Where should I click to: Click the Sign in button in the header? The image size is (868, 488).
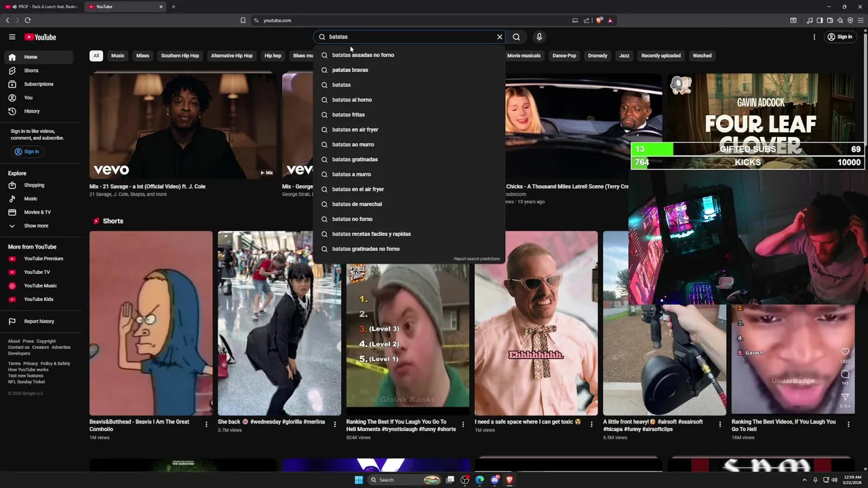(840, 37)
